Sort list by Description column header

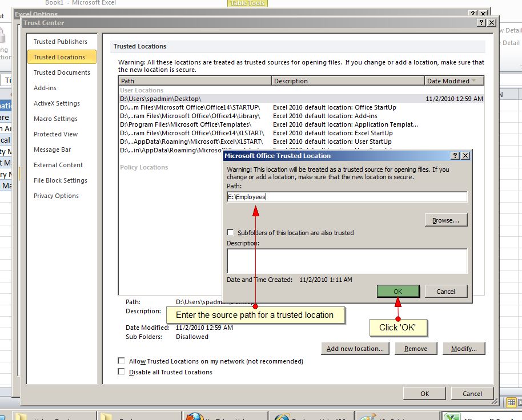[x=348, y=81]
